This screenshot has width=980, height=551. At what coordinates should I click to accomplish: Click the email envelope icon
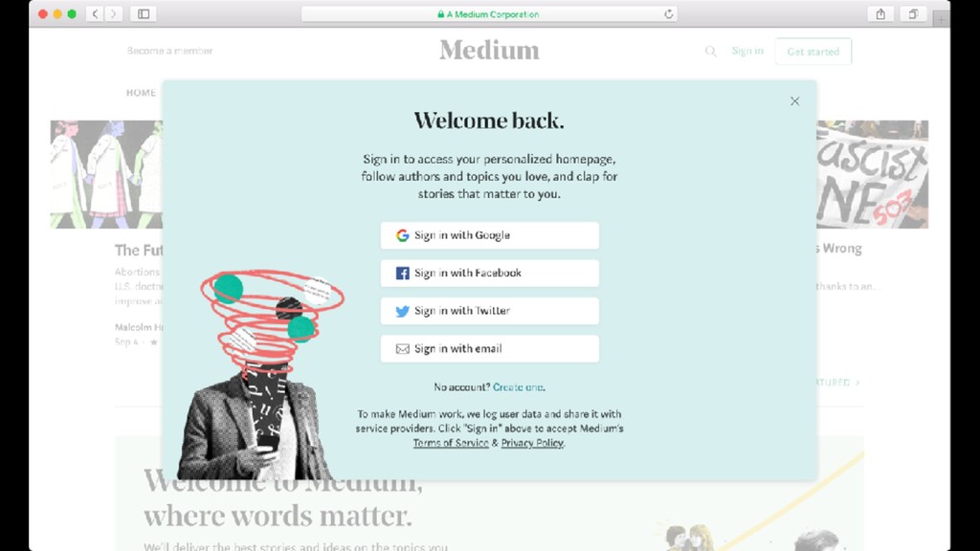pyautogui.click(x=403, y=348)
